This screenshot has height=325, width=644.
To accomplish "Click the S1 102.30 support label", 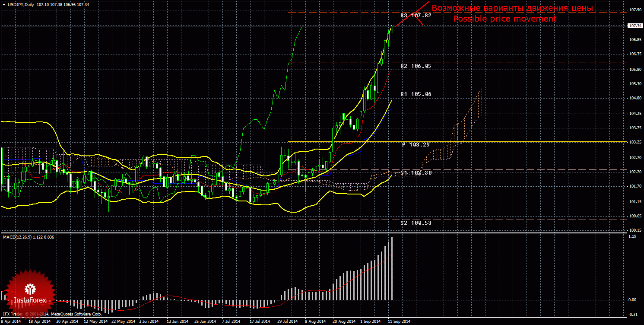I will click(x=416, y=172).
